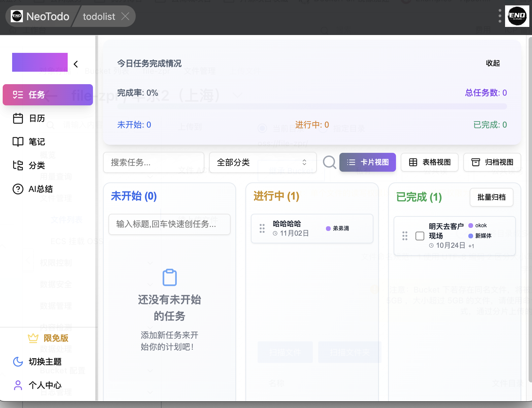Viewport: 532px width, 408px height.
Task: Click the calendar icon beside 日历
Action: pyautogui.click(x=18, y=118)
